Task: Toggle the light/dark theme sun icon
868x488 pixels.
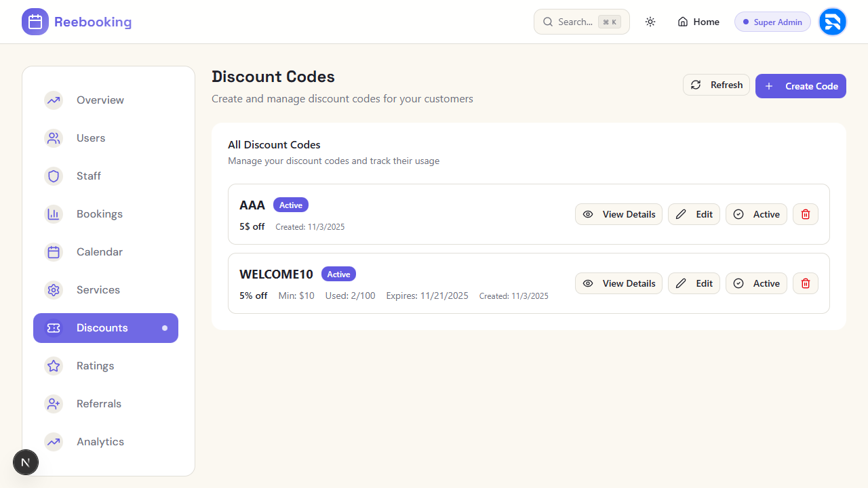Action: click(650, 22)
